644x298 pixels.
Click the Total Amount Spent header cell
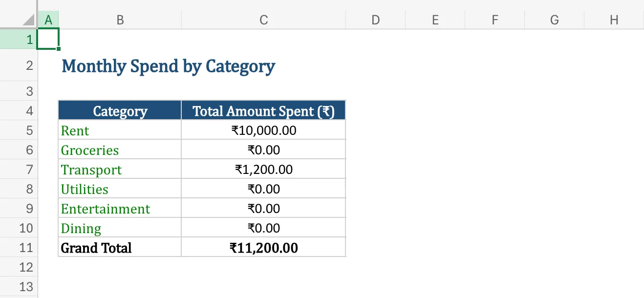coord(263,110)
